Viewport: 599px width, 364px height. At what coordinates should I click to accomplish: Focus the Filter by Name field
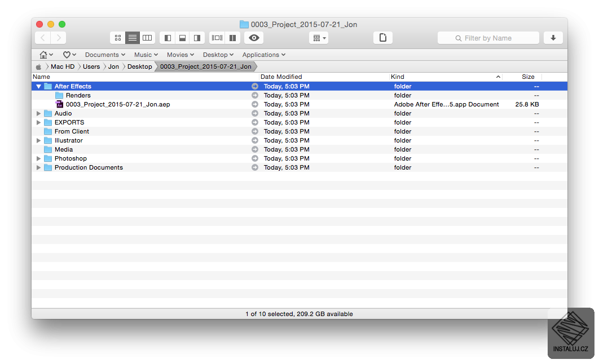click(x=488, y=38)
